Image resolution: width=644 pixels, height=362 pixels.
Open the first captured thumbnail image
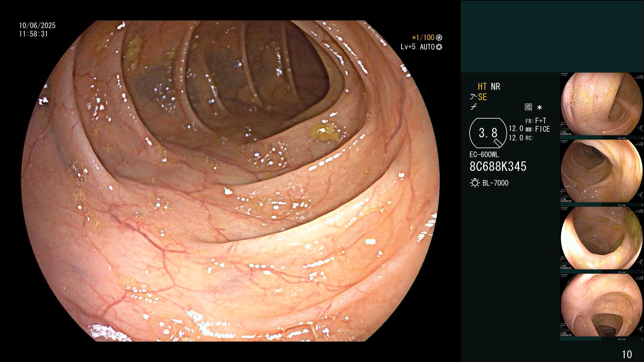(602, 104)
